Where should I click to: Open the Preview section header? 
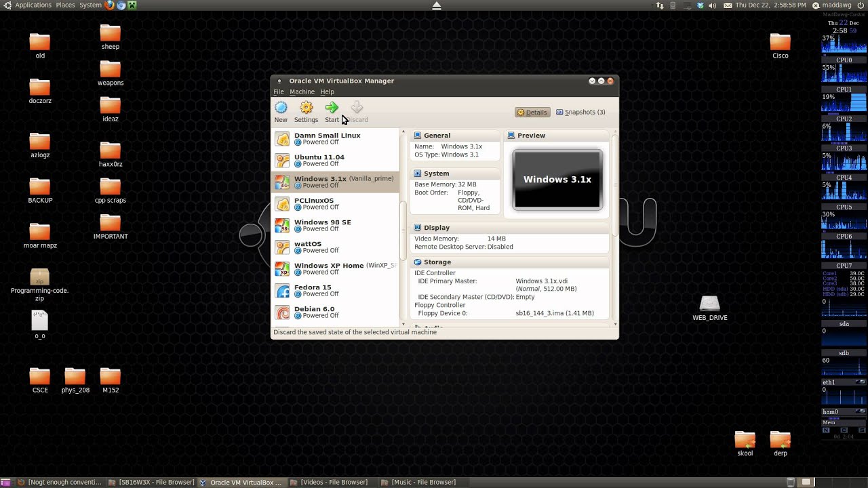coord(557,136)
